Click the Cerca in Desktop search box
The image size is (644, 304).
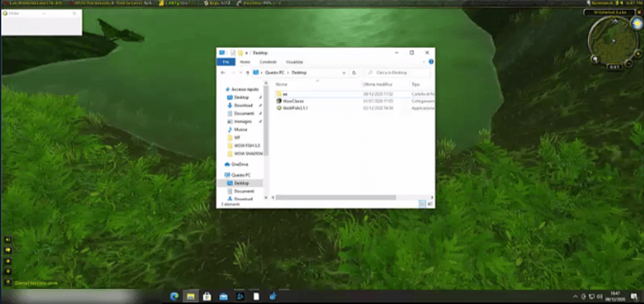397,72
